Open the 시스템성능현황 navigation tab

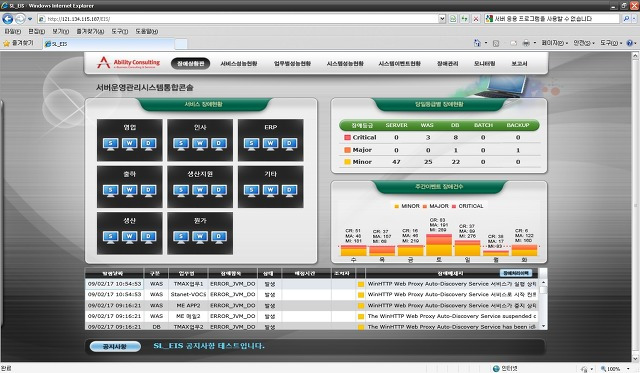345,64
